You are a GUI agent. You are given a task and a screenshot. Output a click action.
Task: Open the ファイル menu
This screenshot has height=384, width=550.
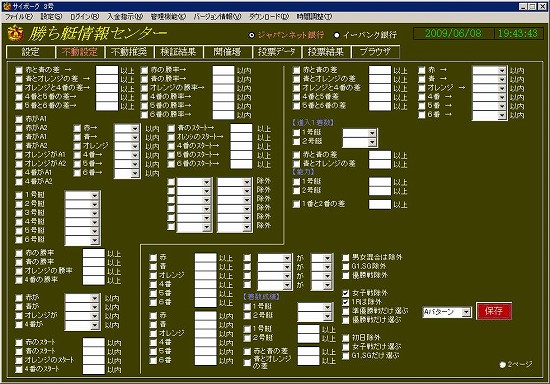(x=19, y=17)
